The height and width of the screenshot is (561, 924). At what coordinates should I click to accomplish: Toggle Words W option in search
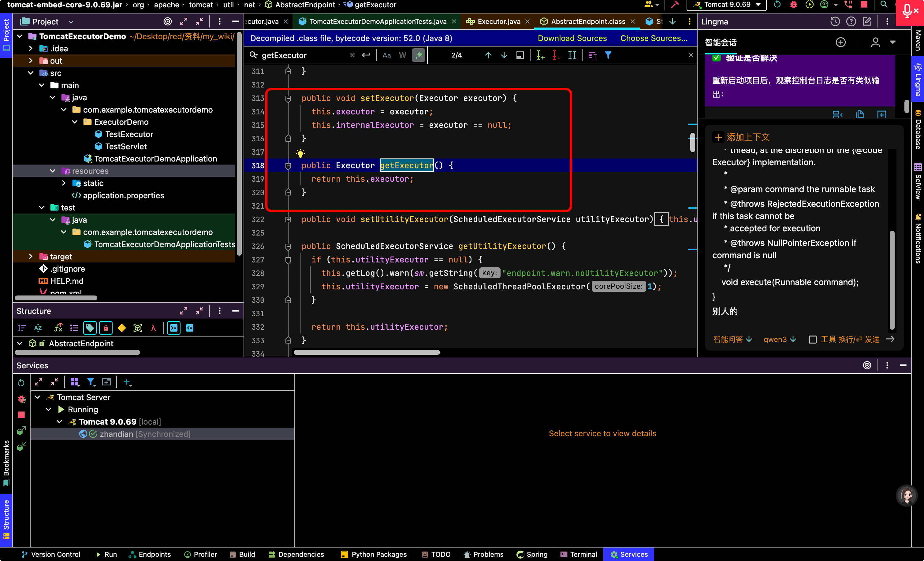pyautogui.click(x=402, y=55)
